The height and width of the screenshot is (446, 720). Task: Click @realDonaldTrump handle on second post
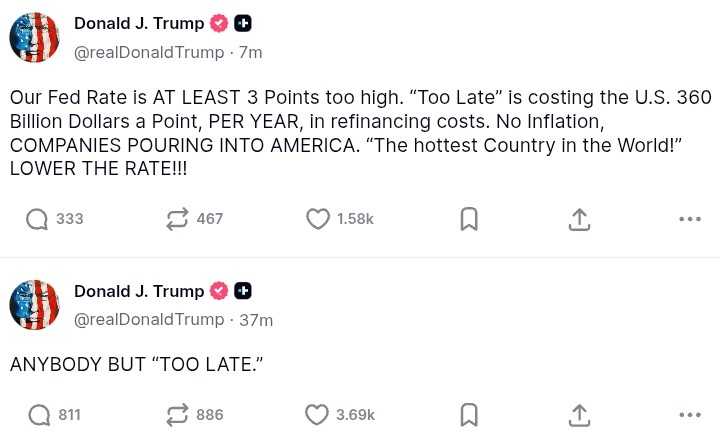point(149,320)
